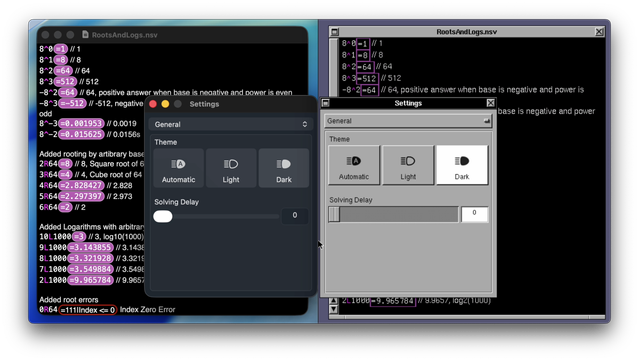
Task: Click the =0.001953 result bubble in left editor
Action: 82,123
